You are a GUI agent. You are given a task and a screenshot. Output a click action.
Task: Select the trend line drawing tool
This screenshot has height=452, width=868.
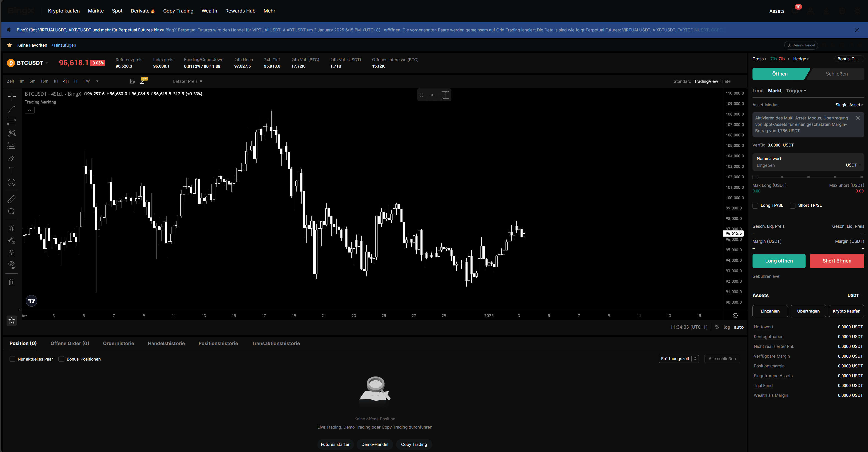11,109
